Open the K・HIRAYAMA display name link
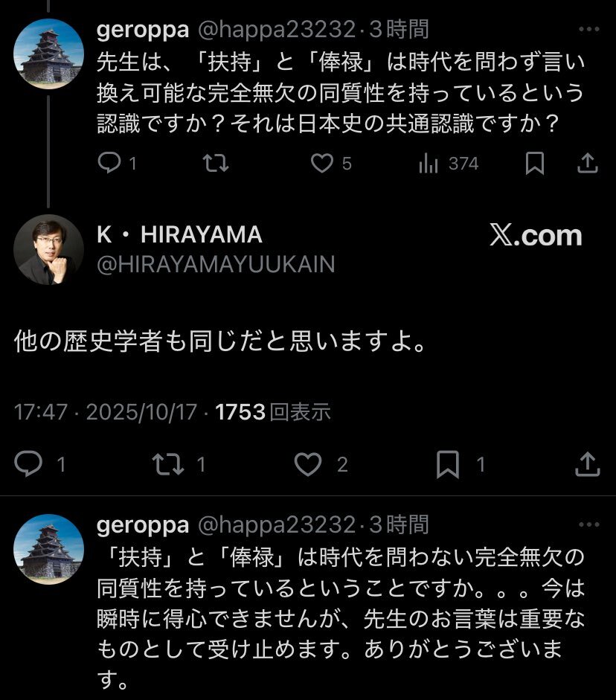 coord(179,235)
